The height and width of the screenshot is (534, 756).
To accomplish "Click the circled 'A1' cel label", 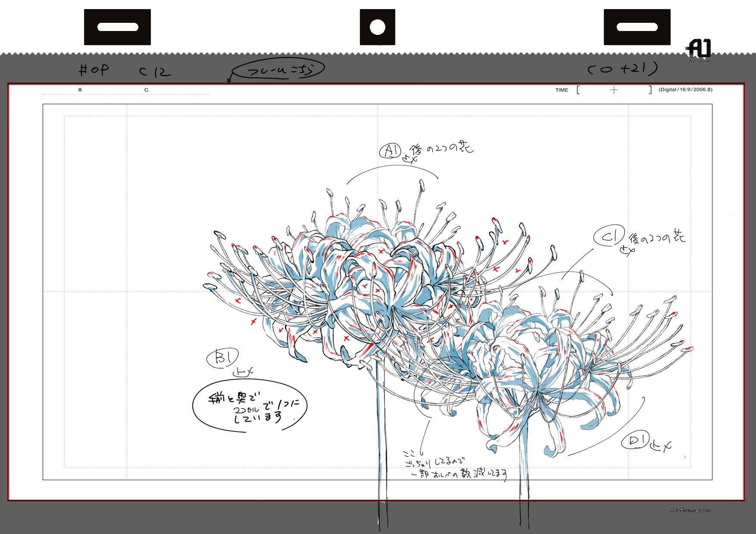I will tap(390, 151).
